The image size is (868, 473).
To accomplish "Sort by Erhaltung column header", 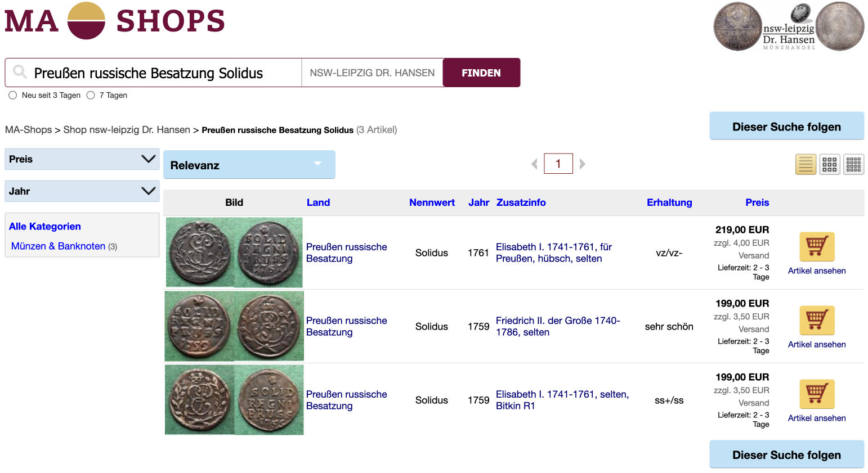I will (x=669, y=202).
